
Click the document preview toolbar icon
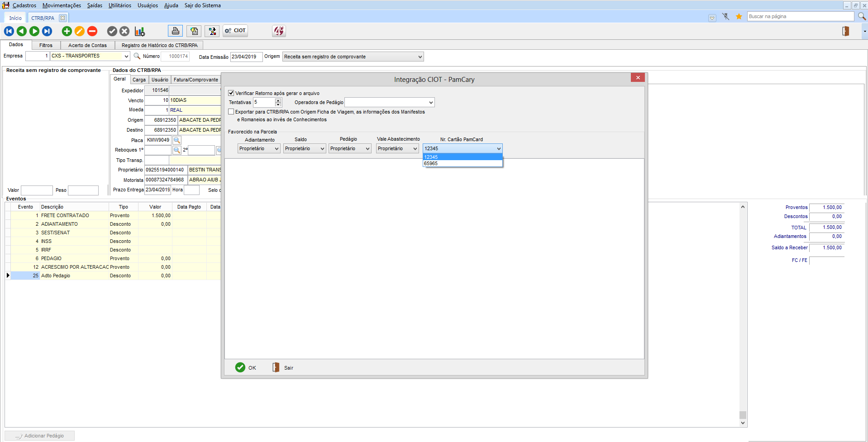pyautogui.click(x=194, y=31)
